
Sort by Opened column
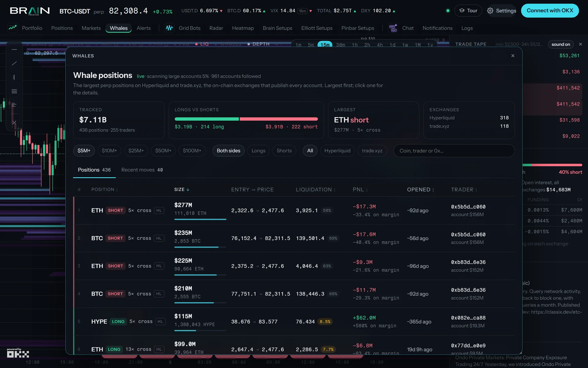coord(421,190)
